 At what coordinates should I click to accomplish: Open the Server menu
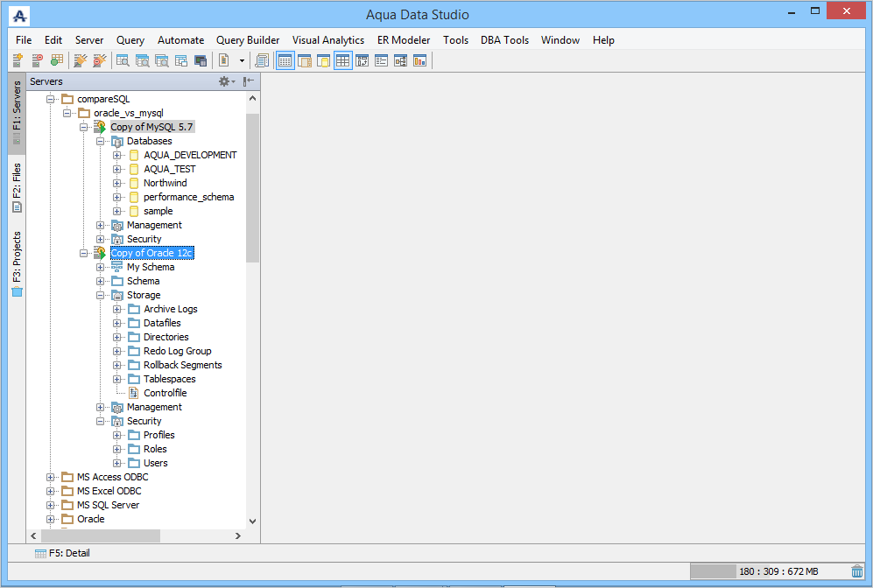pyautogui.click(x=89, y=40)
